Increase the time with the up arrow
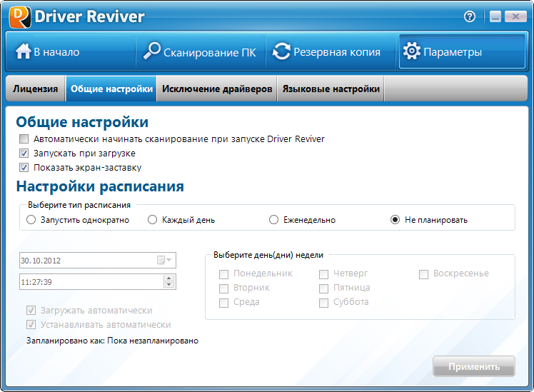Viewport: 534px width, 392px height. pyautogui.click(x=169, y=278)
